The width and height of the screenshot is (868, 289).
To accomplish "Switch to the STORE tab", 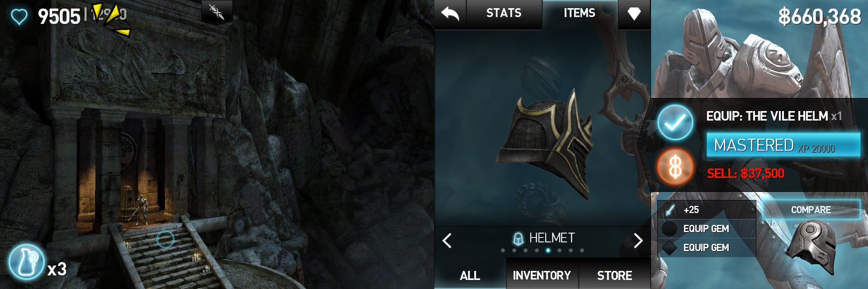I will [x=614, y=275].
